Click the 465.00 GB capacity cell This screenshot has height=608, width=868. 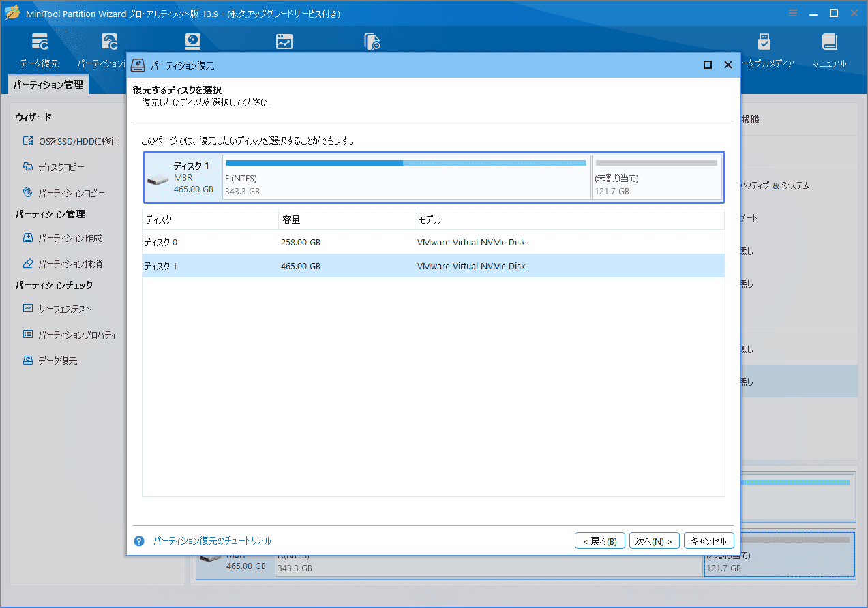pyautogui.click(x=301, y=266)
